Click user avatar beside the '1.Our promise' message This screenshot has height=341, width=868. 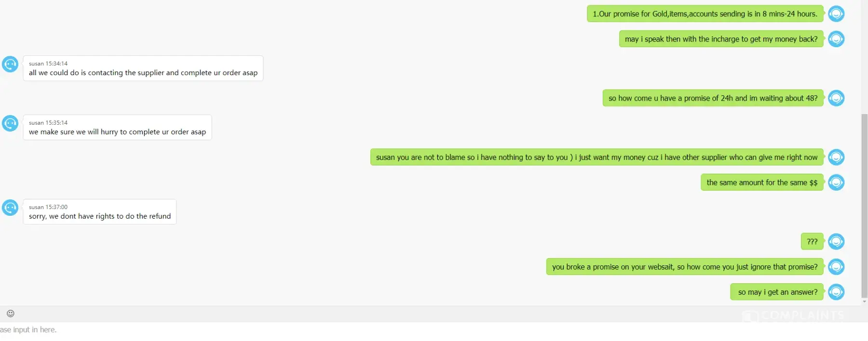pyautogui.click(x=836, y=14)
